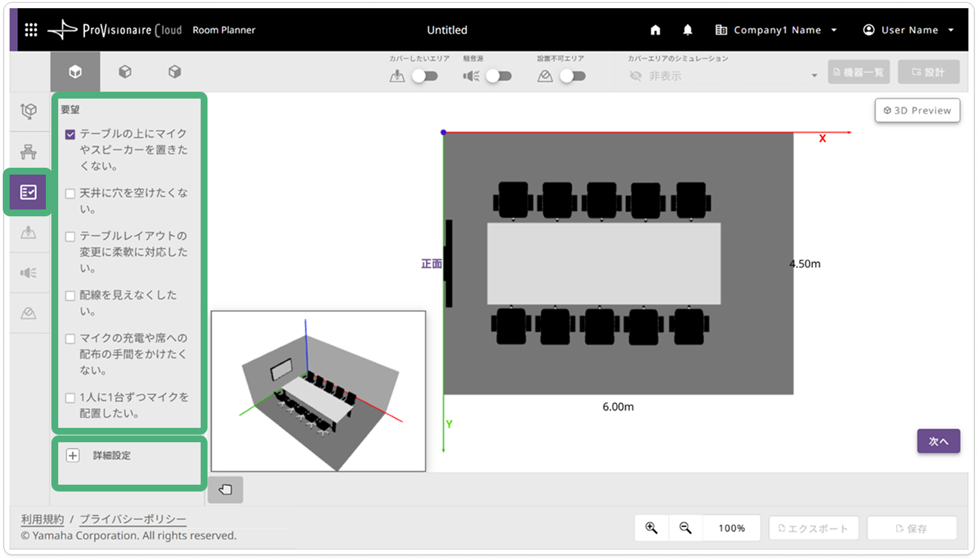
Task: Open the no-install area sidebar icon
Action: tap(28, 314)
